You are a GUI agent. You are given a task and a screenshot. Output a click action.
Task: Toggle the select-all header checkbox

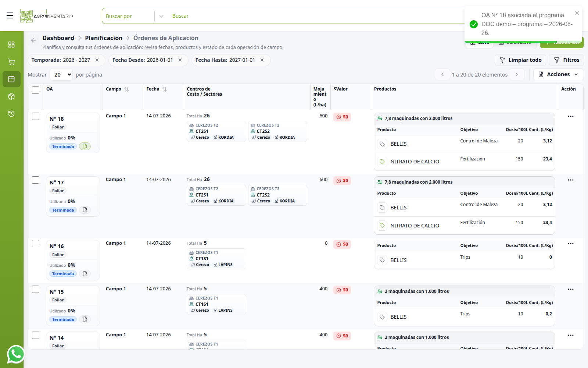[36, 90]
